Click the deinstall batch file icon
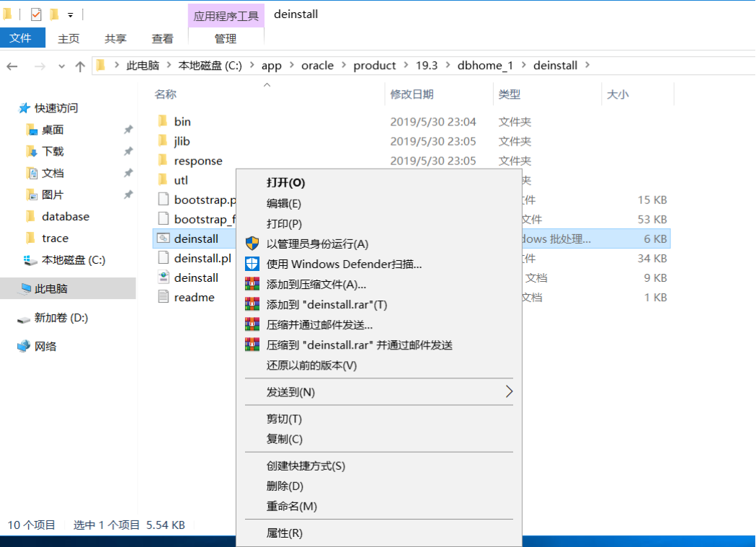Screen dimensions: 756x547 tap(164, 238)
